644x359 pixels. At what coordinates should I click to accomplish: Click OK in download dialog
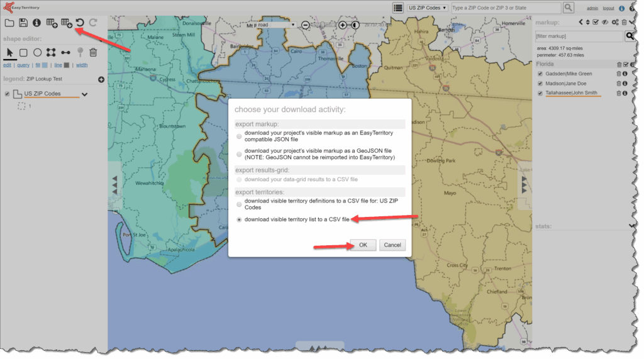363,245
